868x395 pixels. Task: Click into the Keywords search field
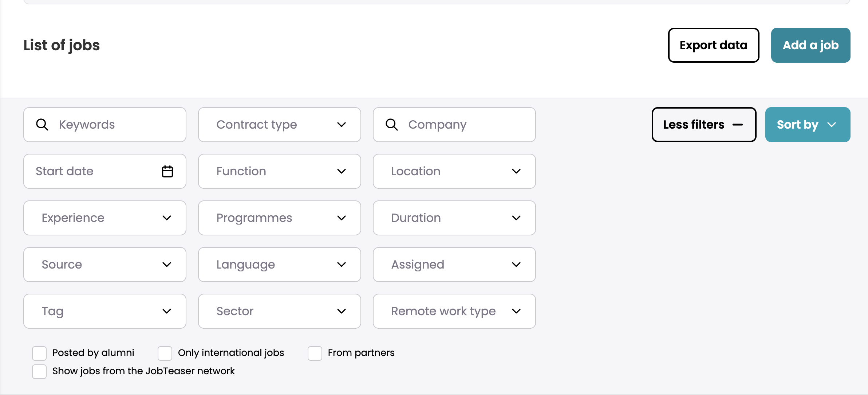pos(117,125)
